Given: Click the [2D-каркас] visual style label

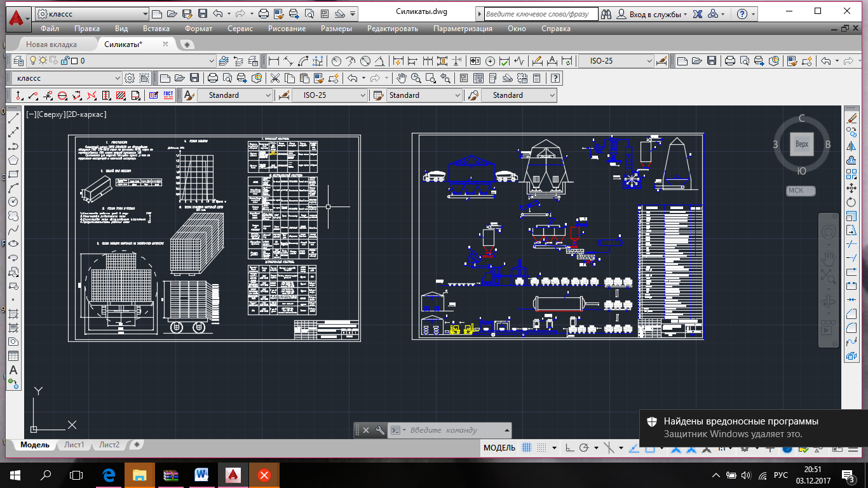Looking at the screenshot, I should point(86,114).
